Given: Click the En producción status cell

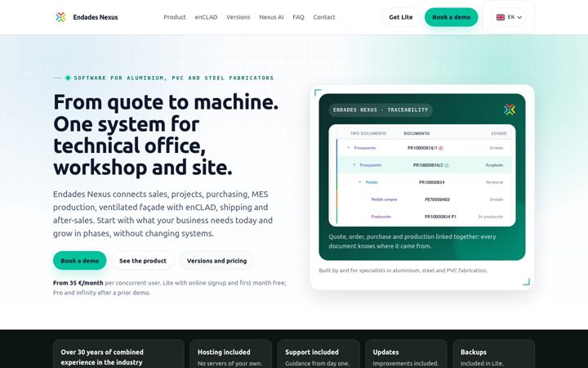Looking at the screenshot, I should click(x=491, y=217).
